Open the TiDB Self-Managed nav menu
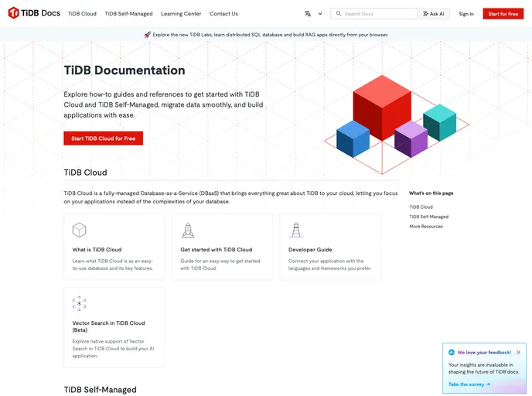Image resolution: width=532 pixels, height=396 pixels. click(128, 14)
